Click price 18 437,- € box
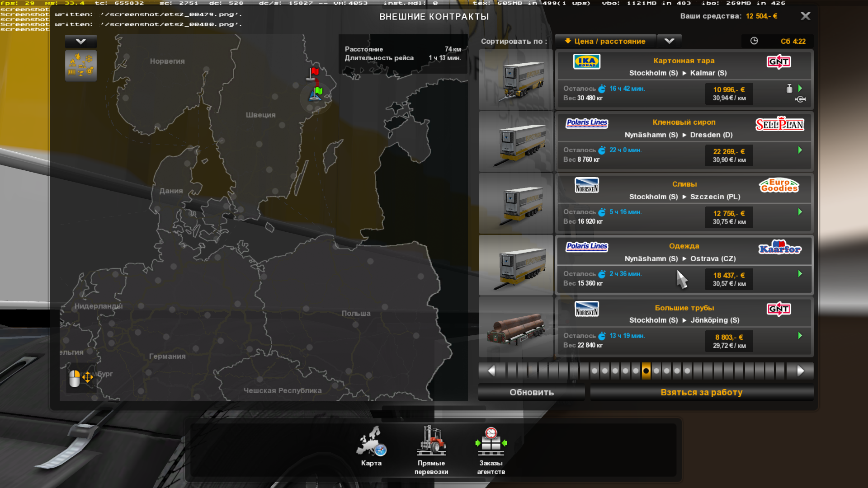 [x=729, y=279]
